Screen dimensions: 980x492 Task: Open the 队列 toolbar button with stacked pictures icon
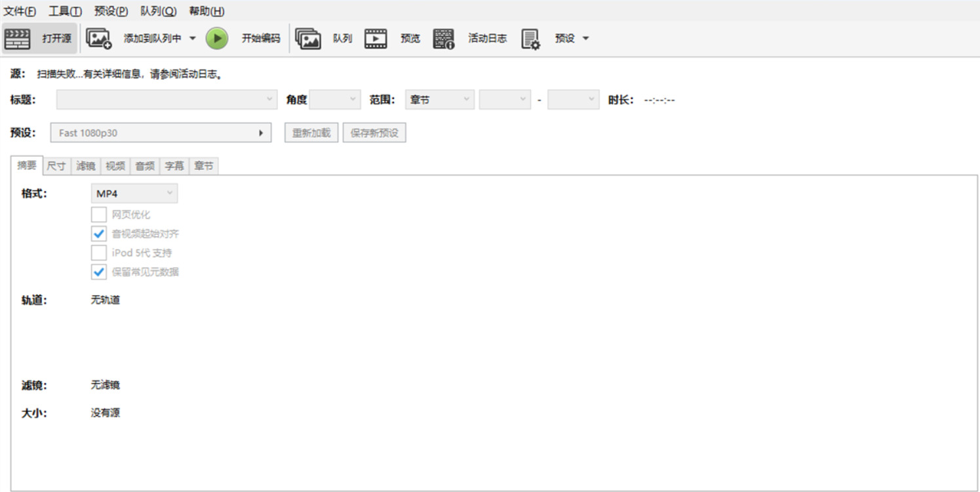pos(308,39)
